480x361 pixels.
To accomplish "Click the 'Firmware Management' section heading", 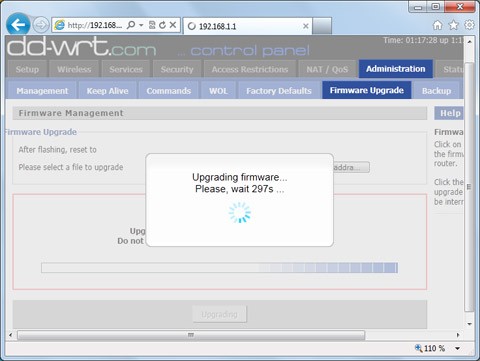I will pos(71,113).
